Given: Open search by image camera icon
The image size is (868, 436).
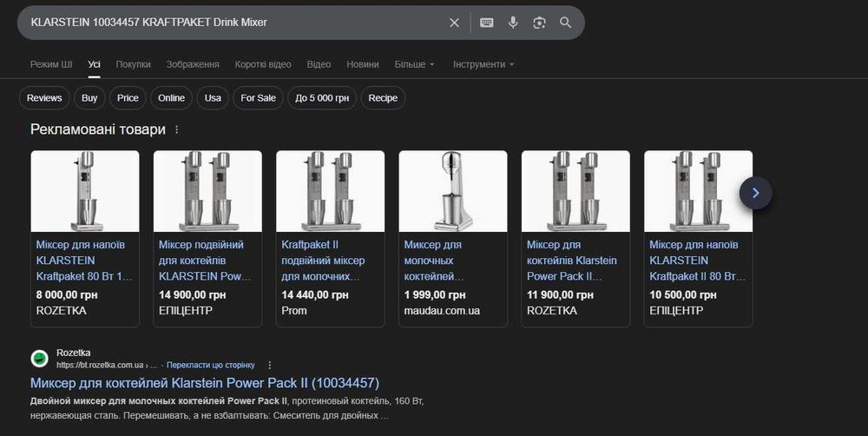Looking at the screenshot, I should coord(539,23).
